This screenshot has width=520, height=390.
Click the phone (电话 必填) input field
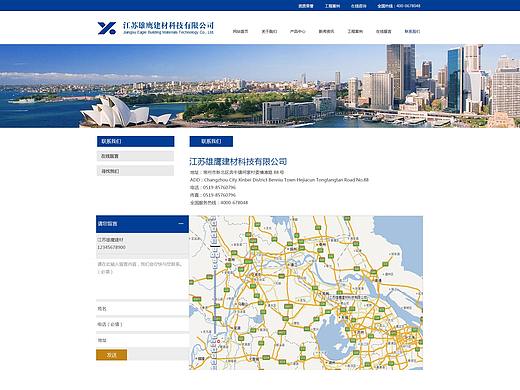(142, 324)
